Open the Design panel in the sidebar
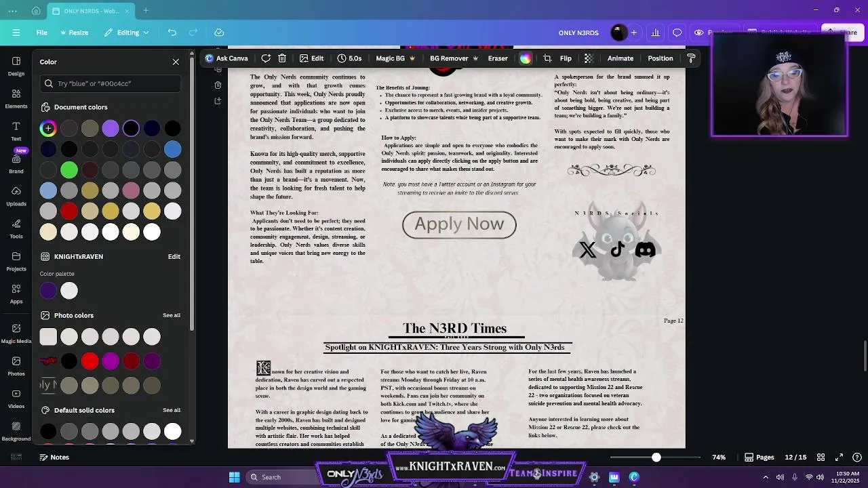868x488 pixels. coord(16,65)
